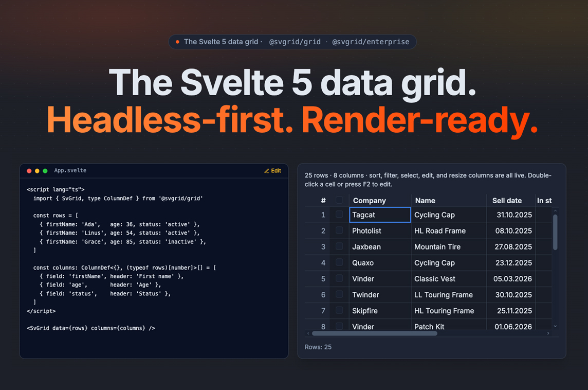Image resolution: width=588 pixels, height=390 pixels.
Task: Click the red window dot in App.svelte
Action: tap(29, 171)
